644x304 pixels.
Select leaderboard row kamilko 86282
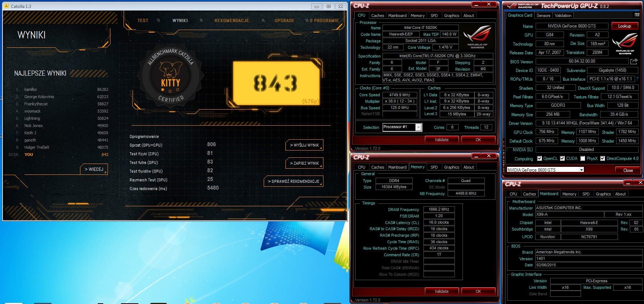pos(62,89)
